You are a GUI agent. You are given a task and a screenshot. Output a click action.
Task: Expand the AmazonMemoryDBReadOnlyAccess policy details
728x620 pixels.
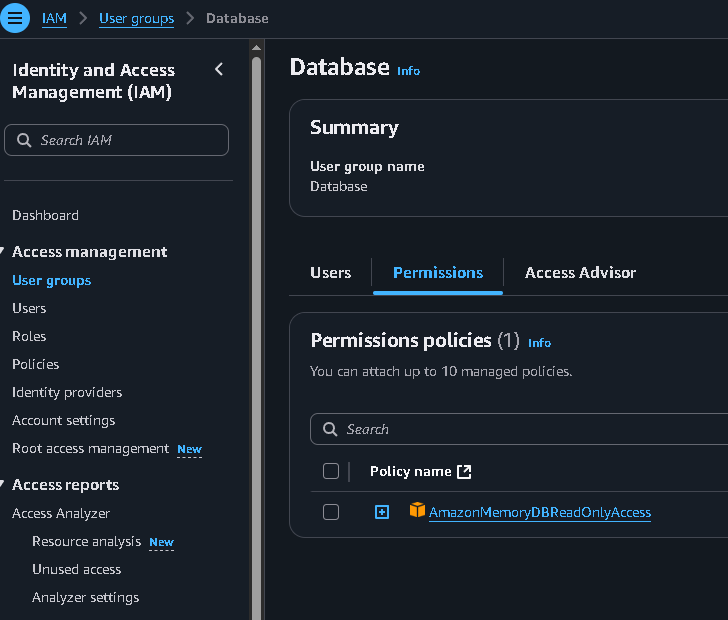(382, 512)
